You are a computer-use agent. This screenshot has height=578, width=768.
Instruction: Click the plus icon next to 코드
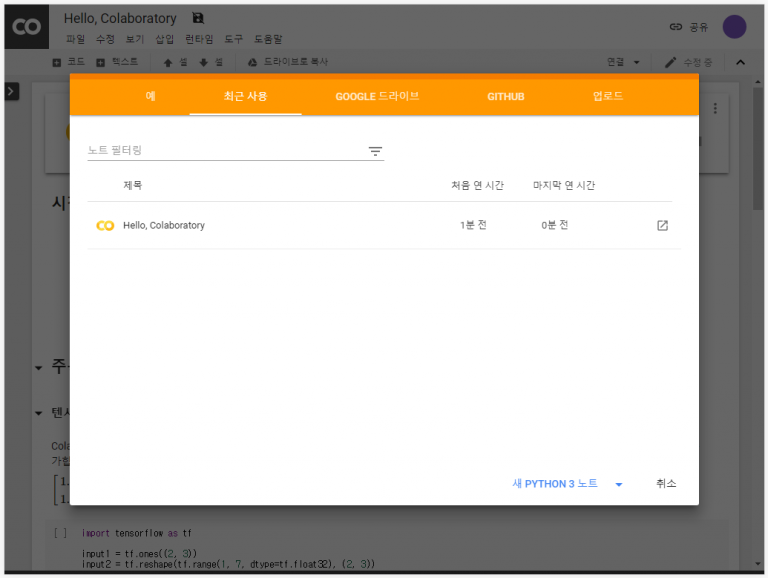tap(57, 62)
